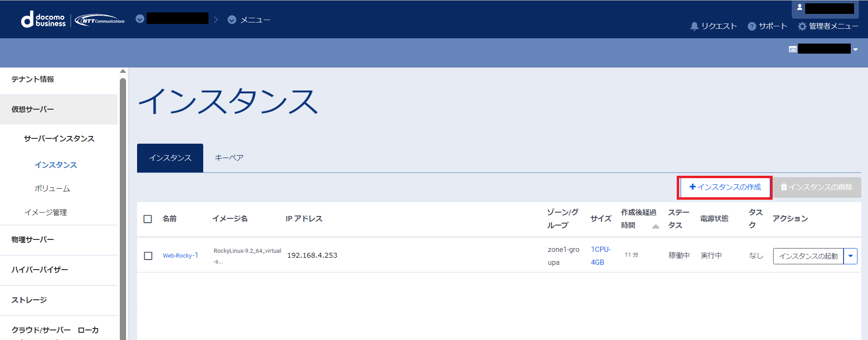Click zone1-groupa cell
Screen dimensions: 868x340
(564, 256)
